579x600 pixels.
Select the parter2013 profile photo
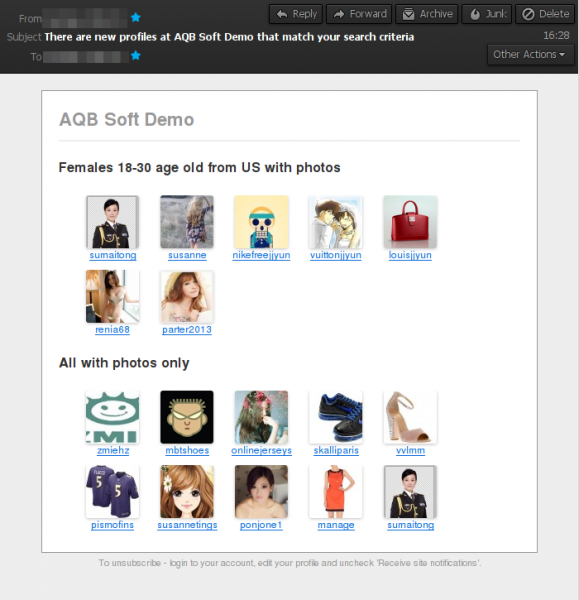pyautogui.click(x=187, y=297)
